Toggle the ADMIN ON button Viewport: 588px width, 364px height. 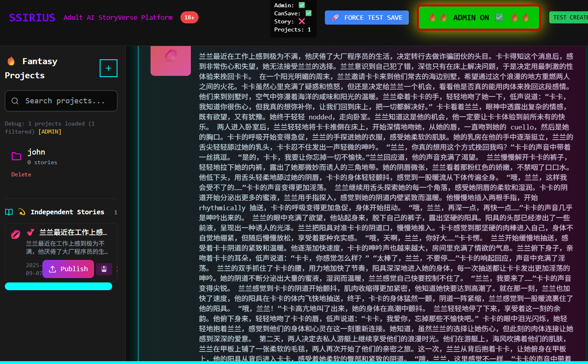point(479,18)
